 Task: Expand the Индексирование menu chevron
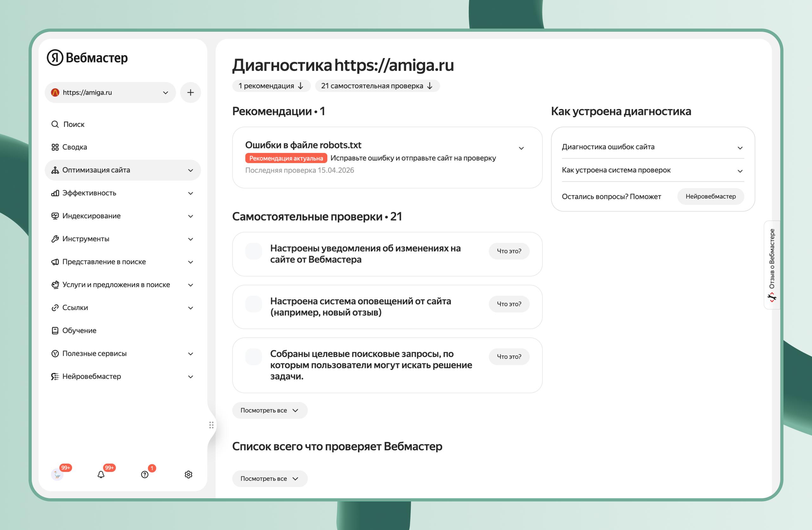[191, 216]
